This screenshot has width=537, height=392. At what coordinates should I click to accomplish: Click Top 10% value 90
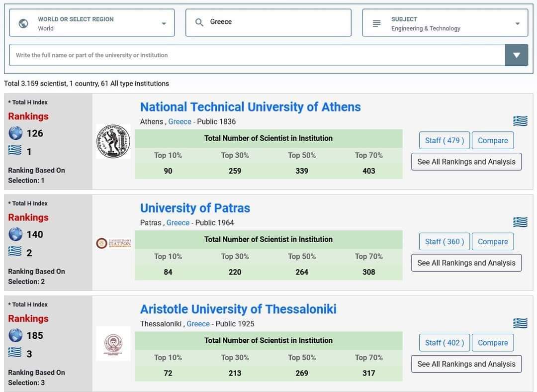click(x=168, y=171)
